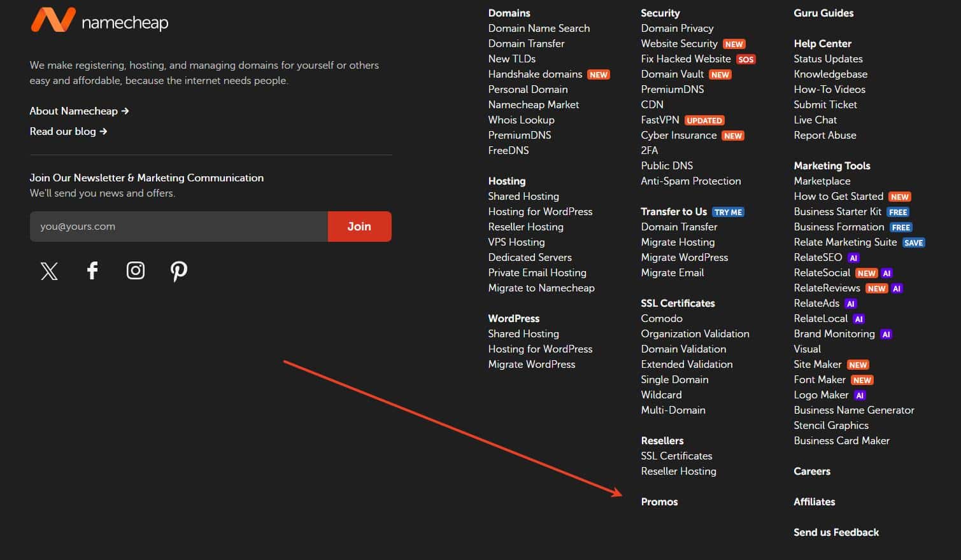961x560 pixels.
Task: Click the TRY ME badge by Transfer to Us
Action: click(x=728, y=212)
